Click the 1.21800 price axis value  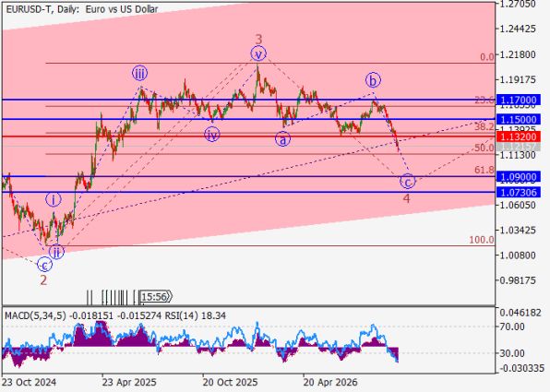pyautogui.click(x=518, y=54)
